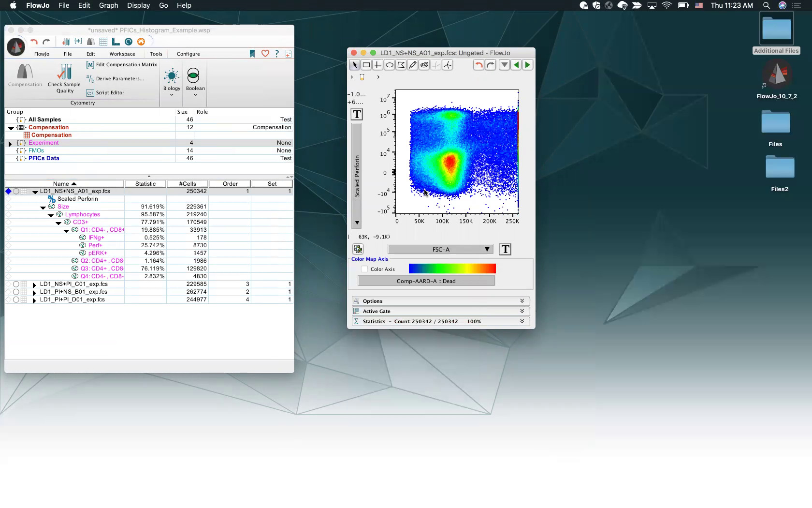Open the FSC-A x-axis parameter dropdown
812x508 pixels.
coord(440,249)
